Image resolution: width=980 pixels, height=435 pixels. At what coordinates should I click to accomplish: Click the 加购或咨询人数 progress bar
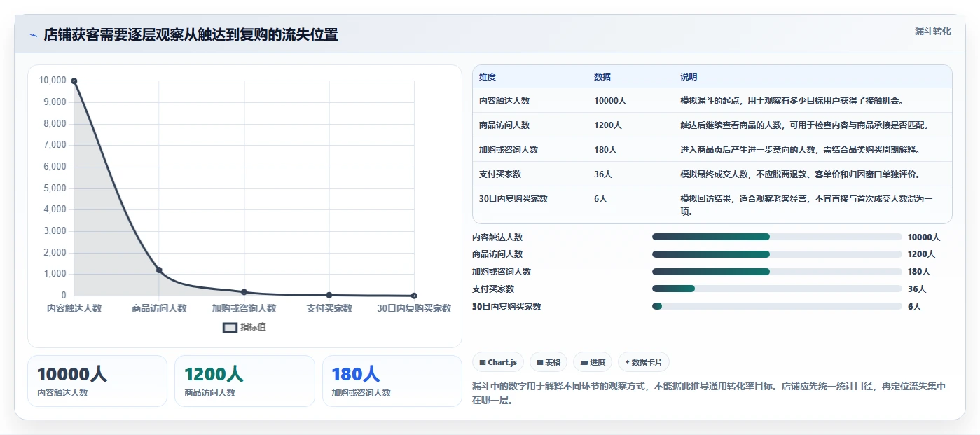pyautogui.click(x=777, y=272)
